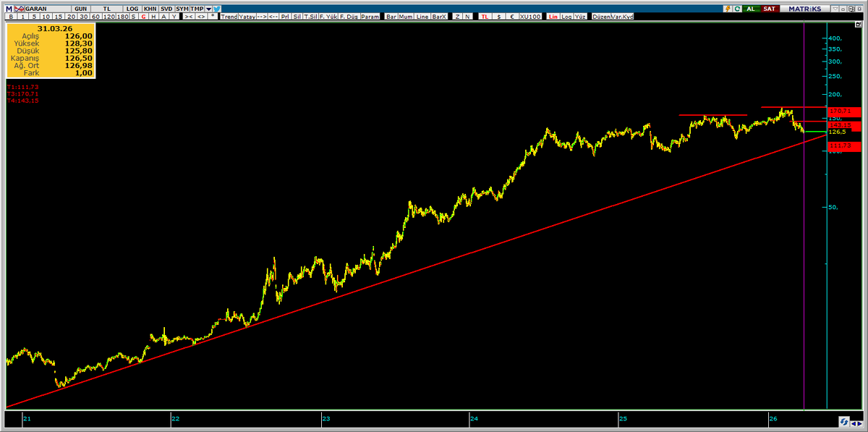Click the Sil tool to delete drawings
The image size is (868, 432).
click(x=296, y=15)
